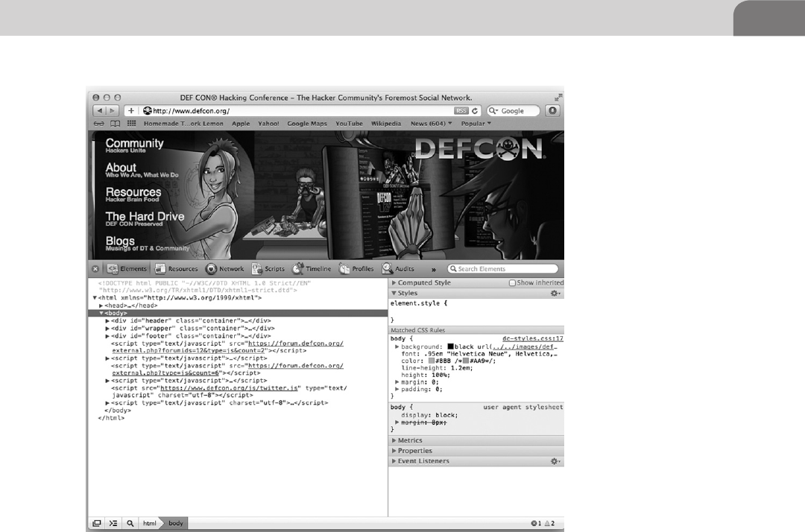Click the Audits panel icon

[x=387, y=268]
